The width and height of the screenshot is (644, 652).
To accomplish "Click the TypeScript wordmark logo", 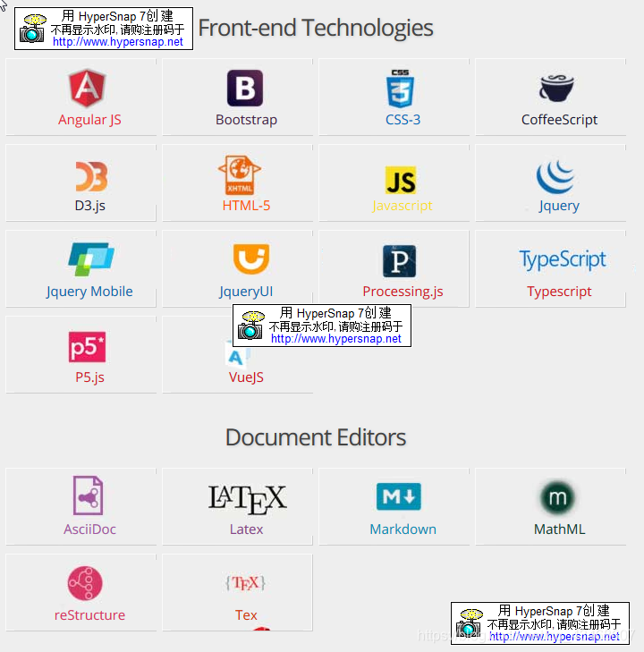I will (x=562, y=260).
